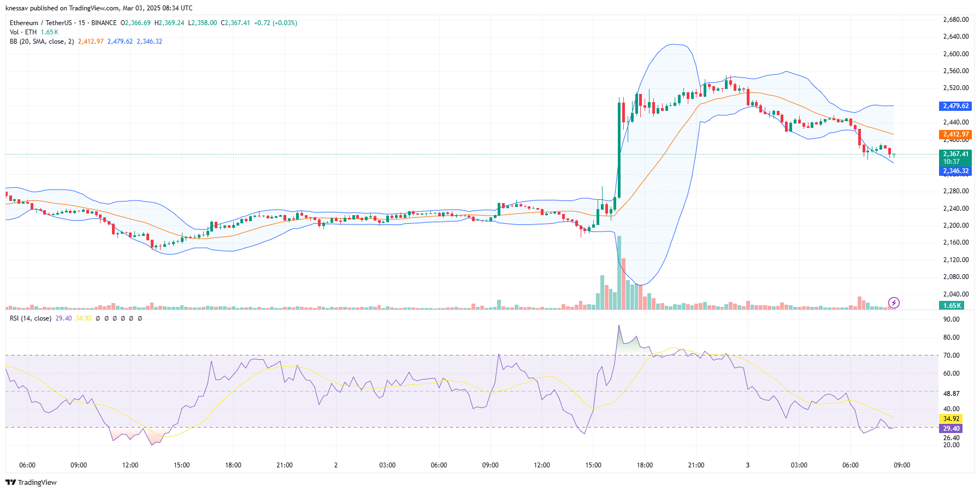This screenshot has width=980, height=492.
Task: Select the Ethereum / TetherUS symbol title
Action: [x=40, y=23]
